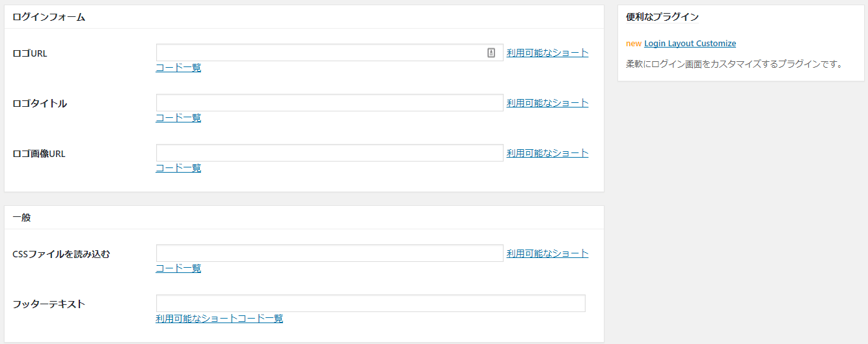Open the Login Layout Customize plugin link
Viewport: 868px width, 344px height.
pos(690,44)
